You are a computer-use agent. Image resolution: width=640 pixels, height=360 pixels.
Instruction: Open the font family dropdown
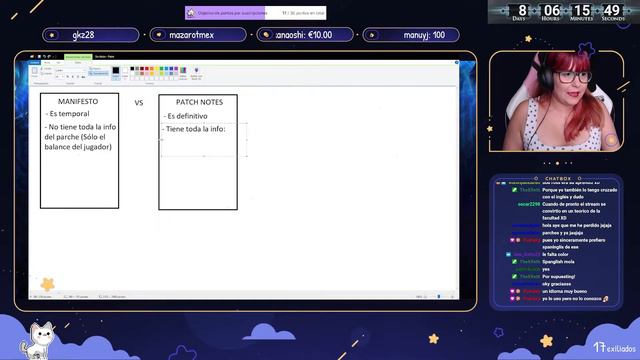pos(70,70)
